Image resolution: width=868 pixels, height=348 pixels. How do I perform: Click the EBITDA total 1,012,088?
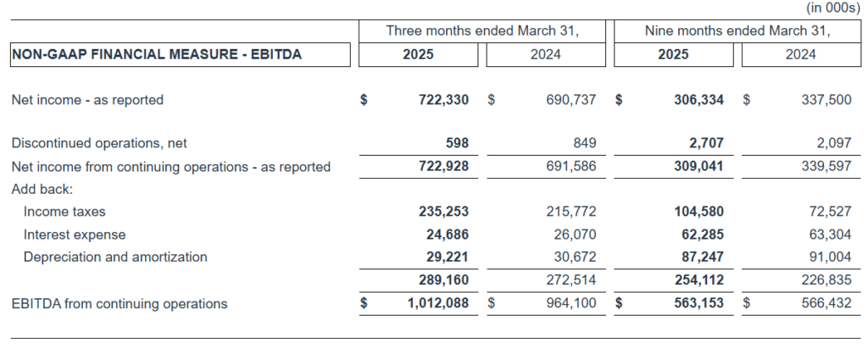[x=437, y=303]
